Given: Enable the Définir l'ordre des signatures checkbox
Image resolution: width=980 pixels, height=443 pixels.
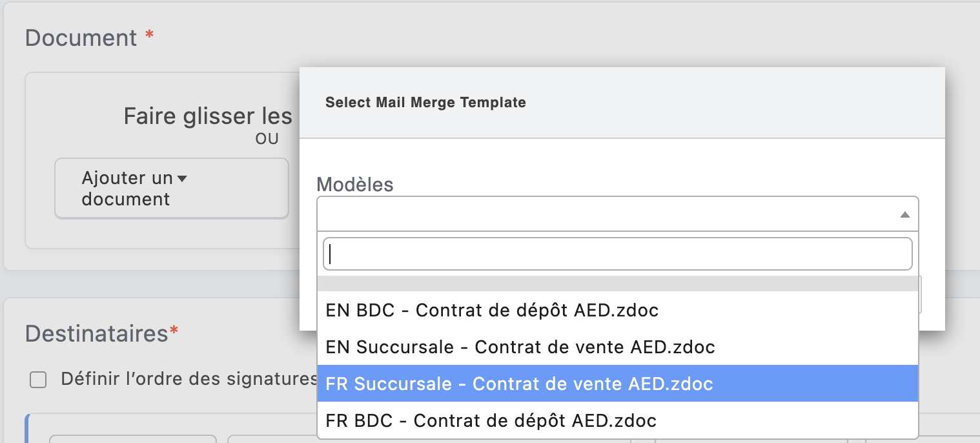Looking at the screenshot, I should tap(39, 380).
